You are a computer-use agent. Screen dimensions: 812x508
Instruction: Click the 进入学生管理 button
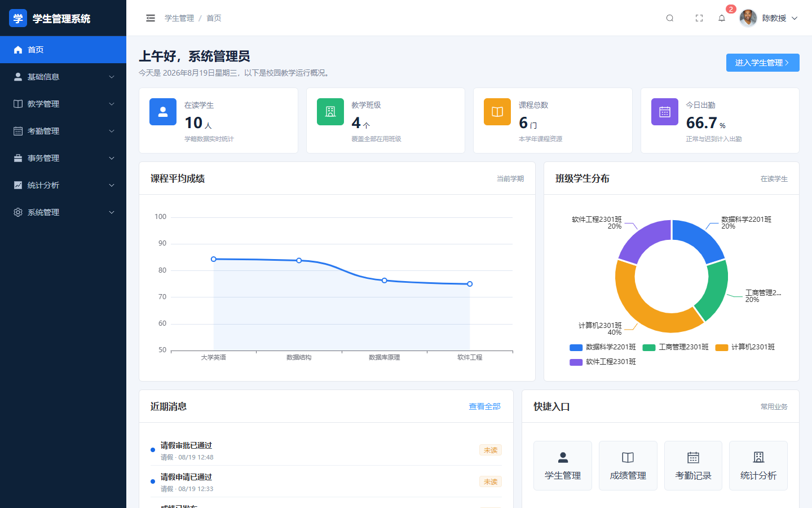762,63
